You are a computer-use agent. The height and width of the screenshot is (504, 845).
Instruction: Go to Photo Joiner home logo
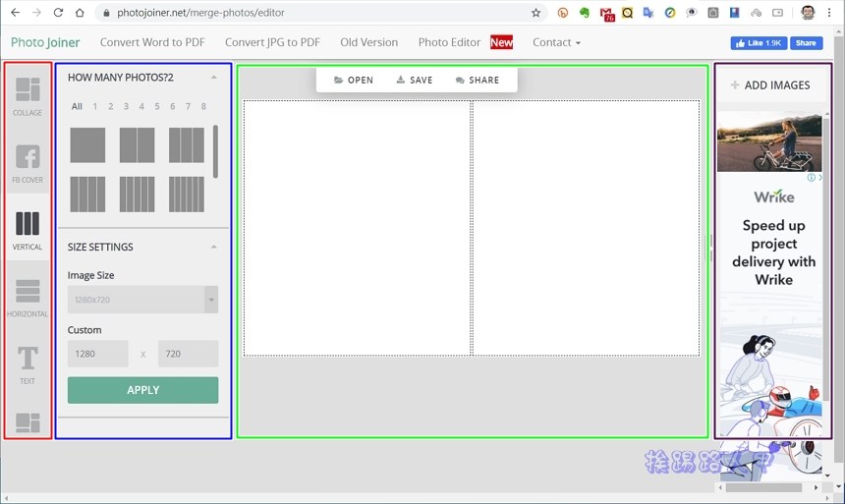pyautogui.click(x=45, y=42)
